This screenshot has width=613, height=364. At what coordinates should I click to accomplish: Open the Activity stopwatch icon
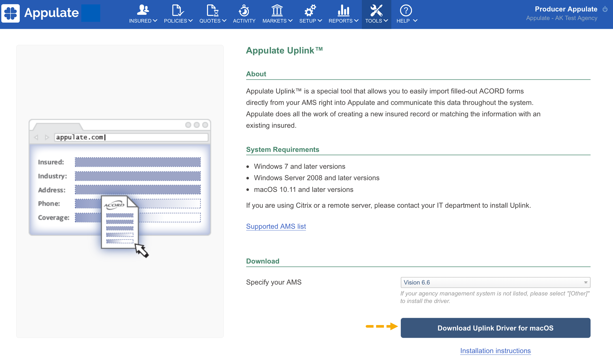[244, 10]
